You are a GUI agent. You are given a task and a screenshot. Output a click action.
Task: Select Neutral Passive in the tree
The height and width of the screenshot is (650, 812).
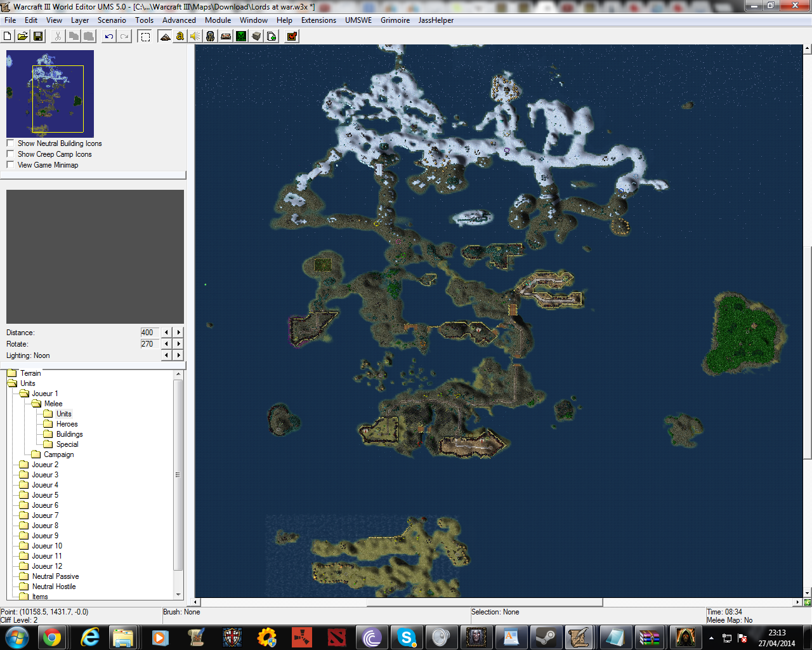coord(55,576)
